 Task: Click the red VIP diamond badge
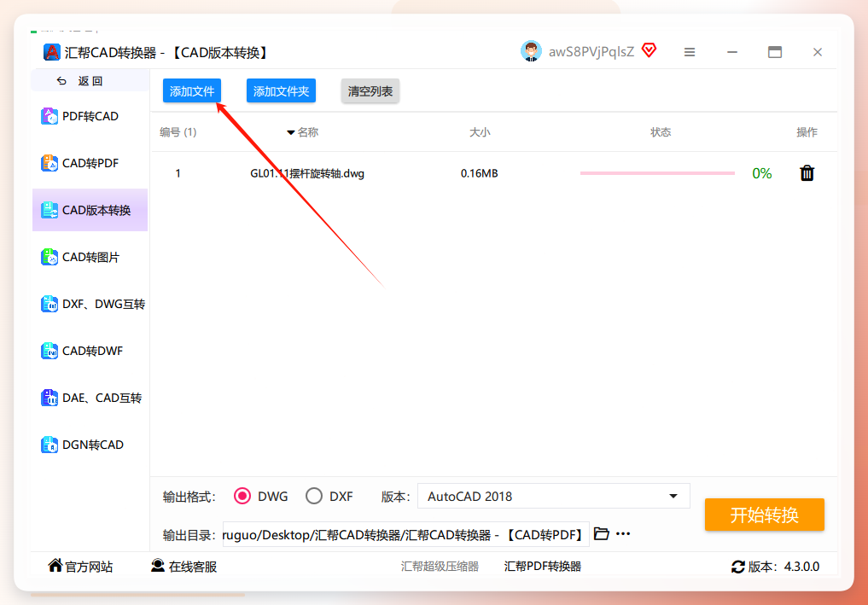pos(649,50)
